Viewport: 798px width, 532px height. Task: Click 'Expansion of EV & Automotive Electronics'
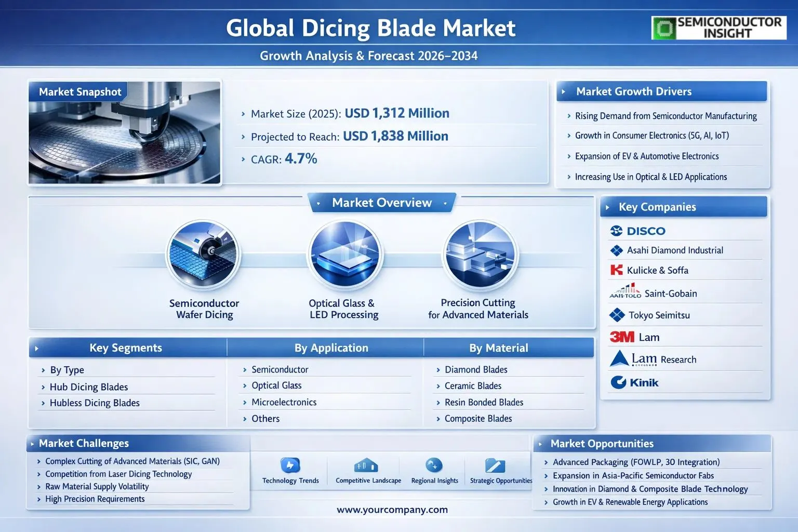(x=647, y=156)
